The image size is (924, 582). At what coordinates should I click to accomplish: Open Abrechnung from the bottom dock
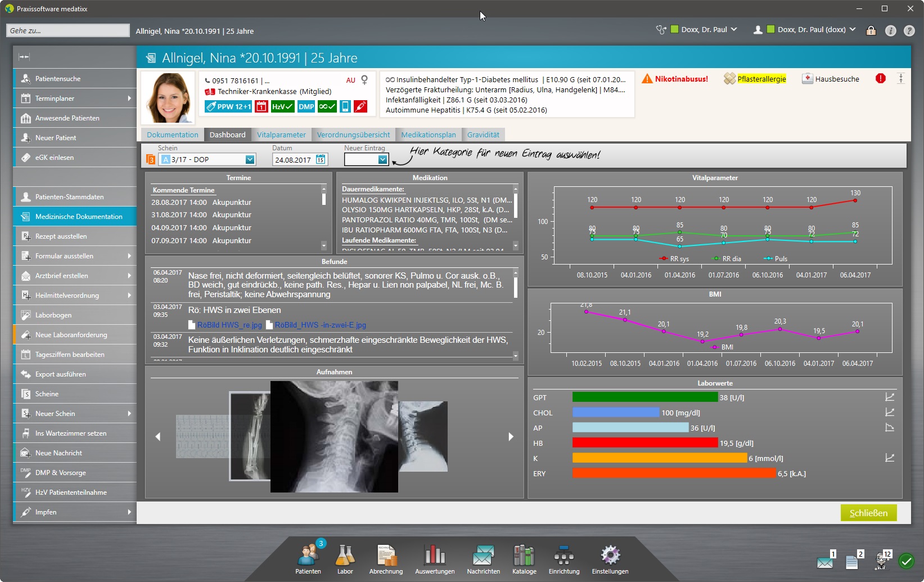click(386, 558)
